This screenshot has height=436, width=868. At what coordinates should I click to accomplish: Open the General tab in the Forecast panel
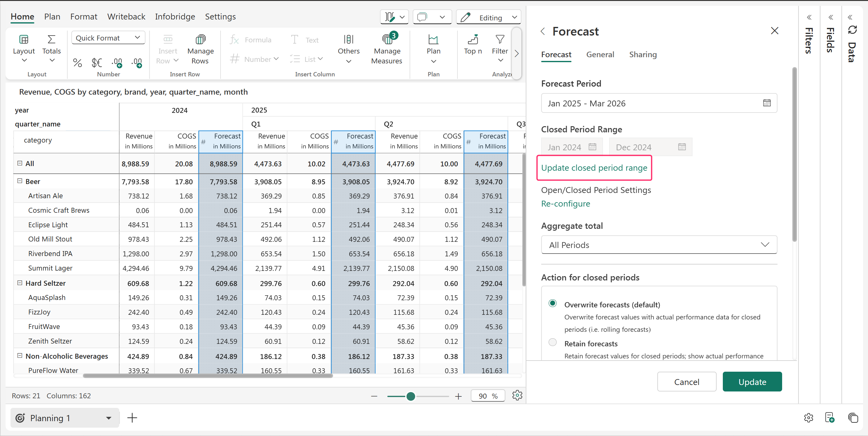point(600,55)
